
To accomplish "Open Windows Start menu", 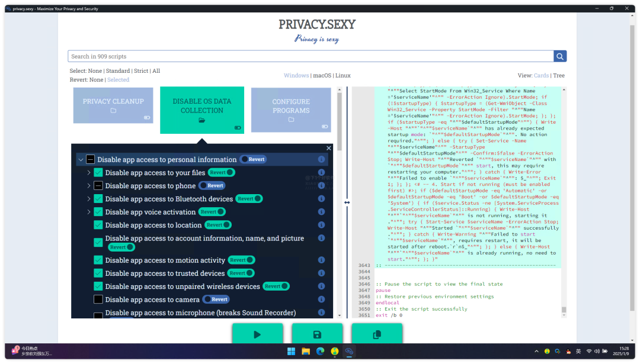I will point(291,352).
